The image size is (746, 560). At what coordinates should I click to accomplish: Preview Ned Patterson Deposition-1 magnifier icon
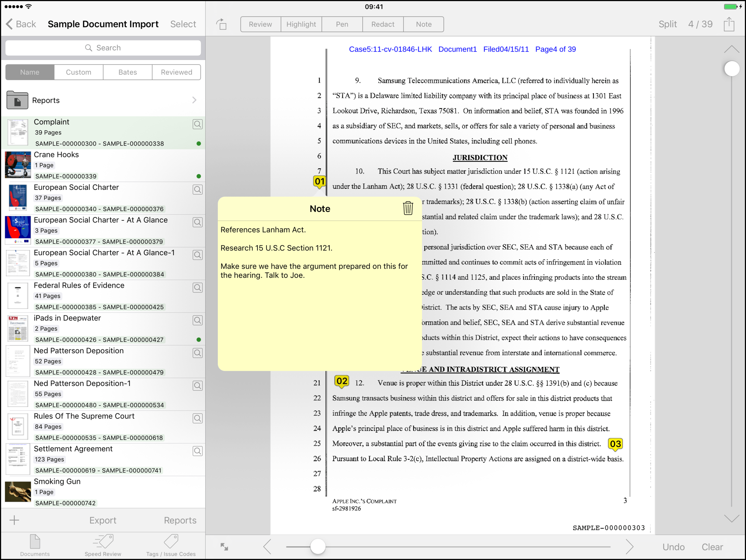click(x=198, y=386)
